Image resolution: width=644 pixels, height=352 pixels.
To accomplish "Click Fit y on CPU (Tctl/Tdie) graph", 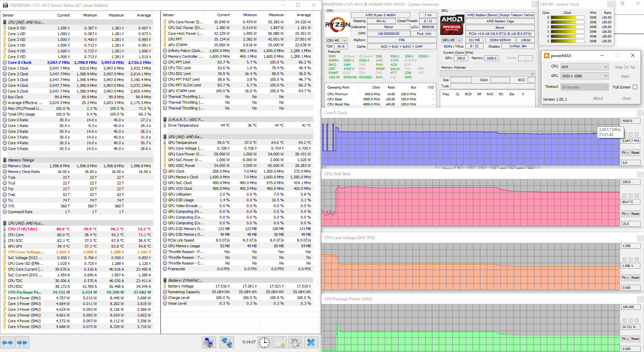I will (625, 214).
